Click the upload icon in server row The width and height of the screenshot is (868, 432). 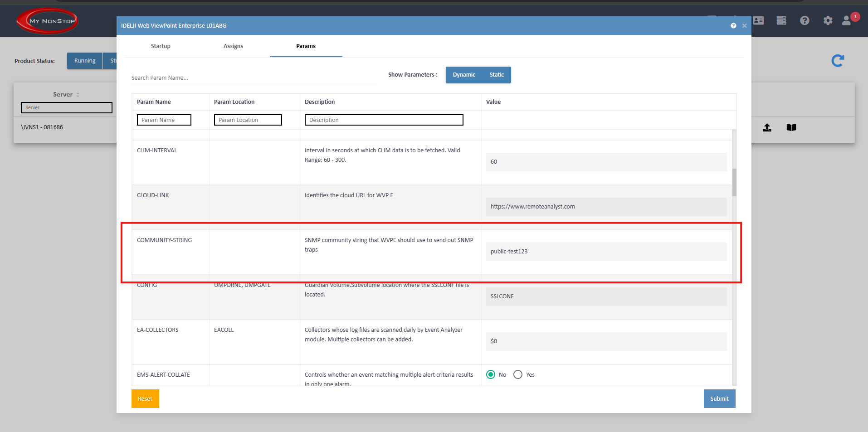[767, 127]
